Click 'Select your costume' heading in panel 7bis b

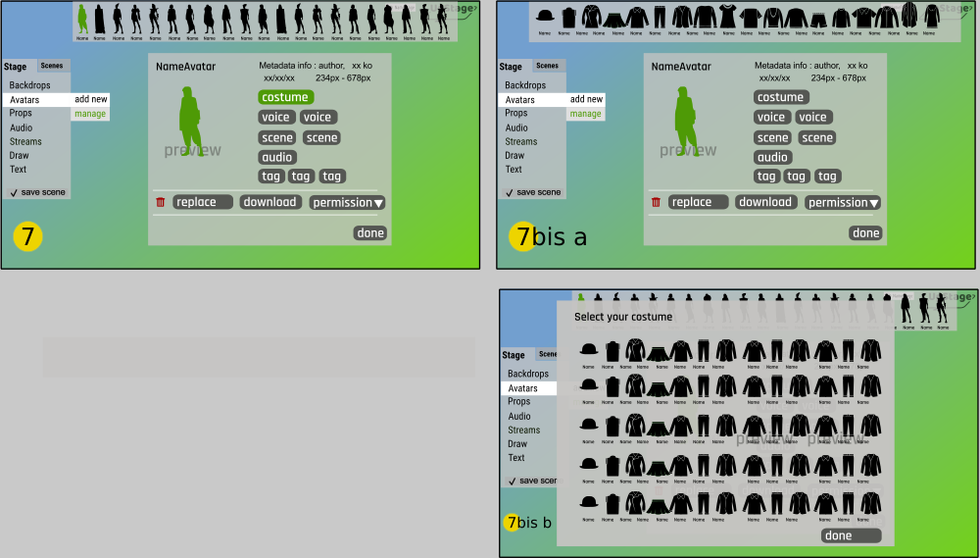pos(623,317)
